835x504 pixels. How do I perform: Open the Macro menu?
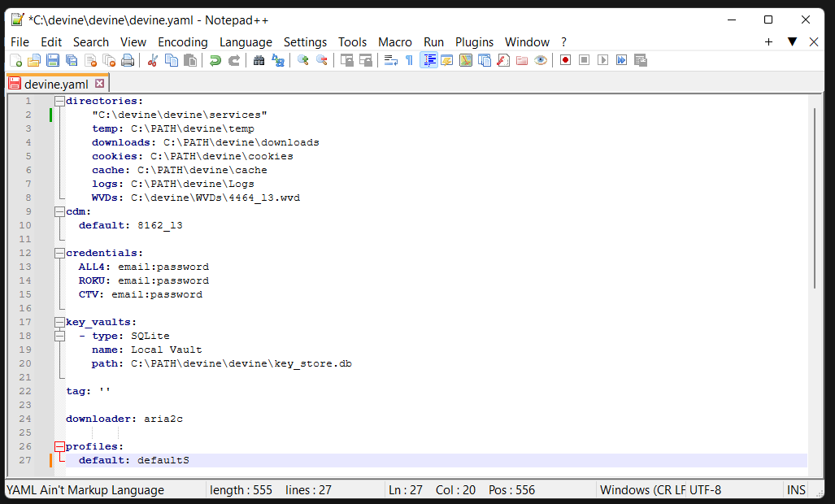[x=394, y=42]
